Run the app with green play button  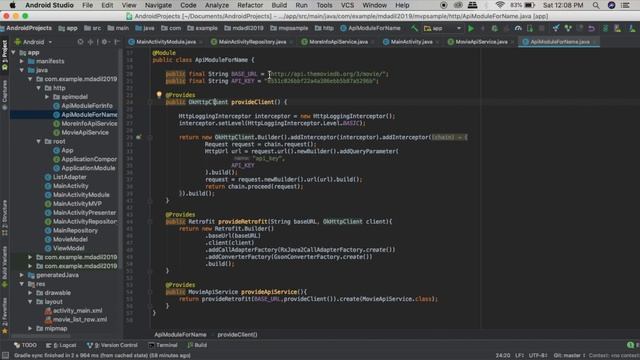(471, 29)
